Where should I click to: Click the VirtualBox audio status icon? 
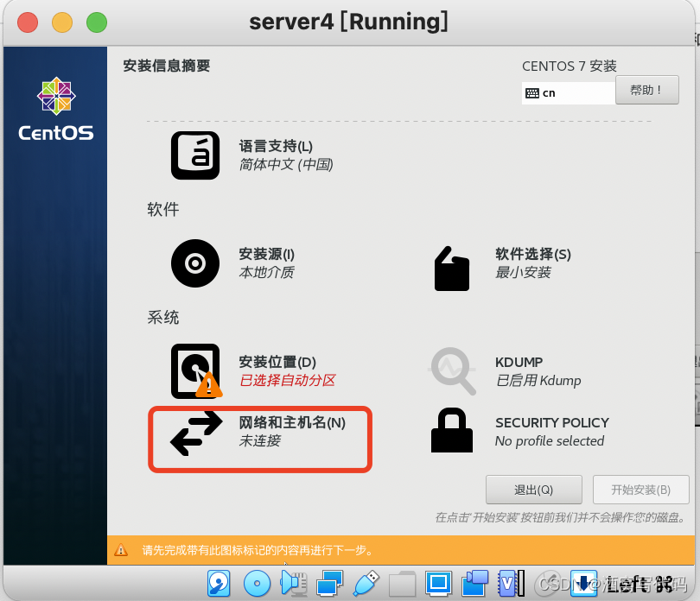pos(294,583)
